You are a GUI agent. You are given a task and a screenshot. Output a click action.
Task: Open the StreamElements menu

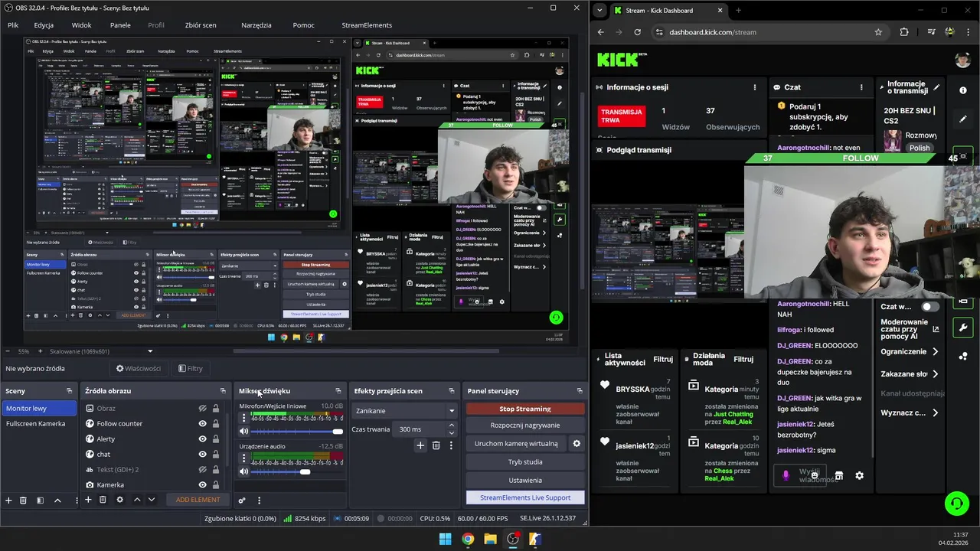coord(367,25)
